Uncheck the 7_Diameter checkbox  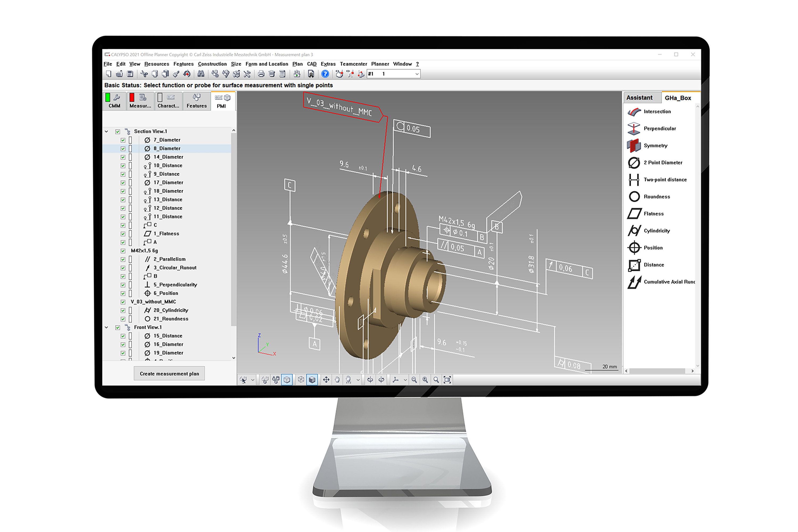point(123,140)
